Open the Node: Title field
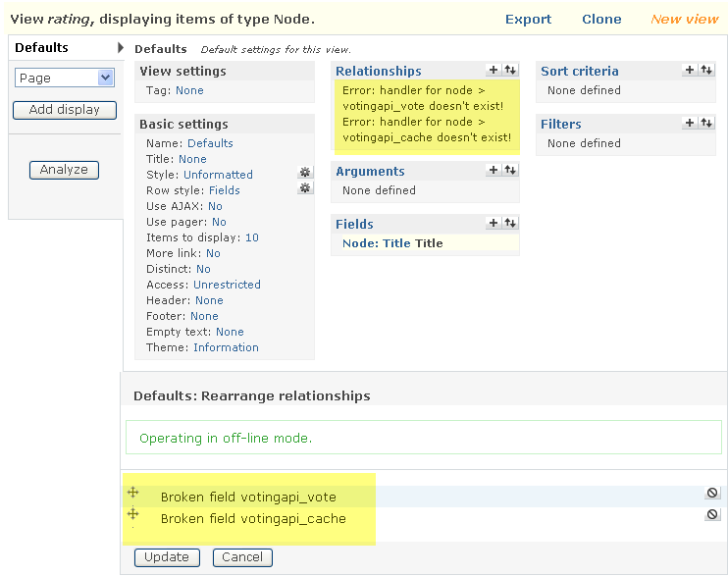The width and height of the screenshot is (728, 577). (x=376, y=243)
